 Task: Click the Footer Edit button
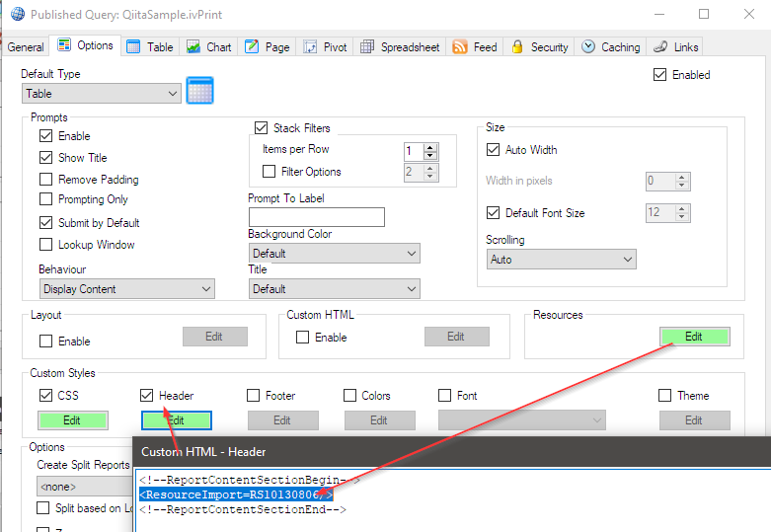click(x=282, y=420)
